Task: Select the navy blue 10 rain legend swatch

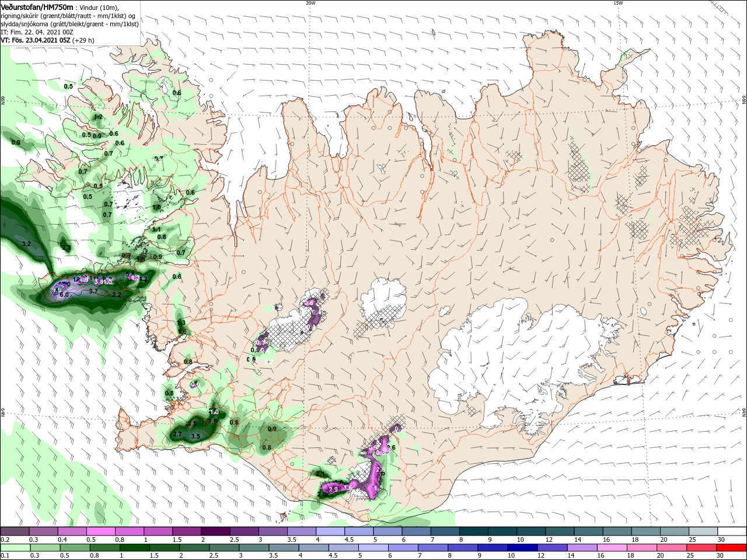Action: click(521, 548)
